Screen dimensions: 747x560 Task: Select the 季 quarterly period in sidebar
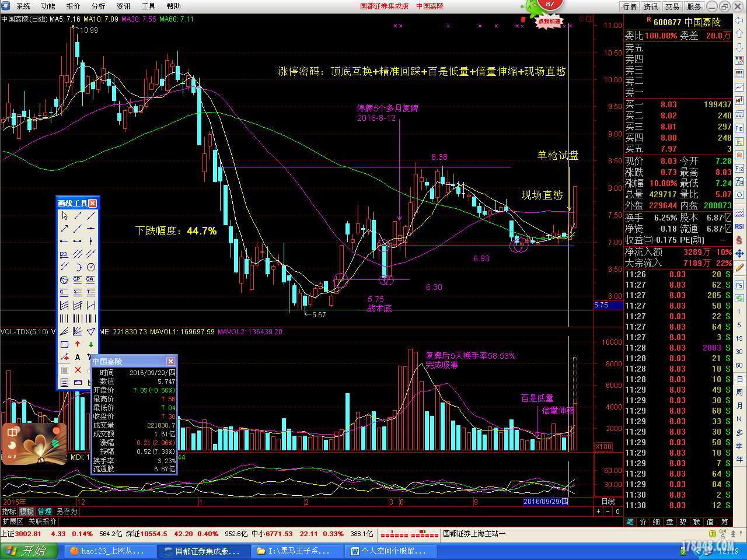[739, 446]
